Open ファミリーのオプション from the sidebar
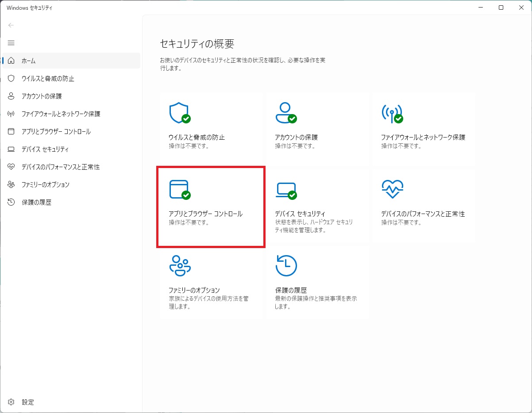 71,184
